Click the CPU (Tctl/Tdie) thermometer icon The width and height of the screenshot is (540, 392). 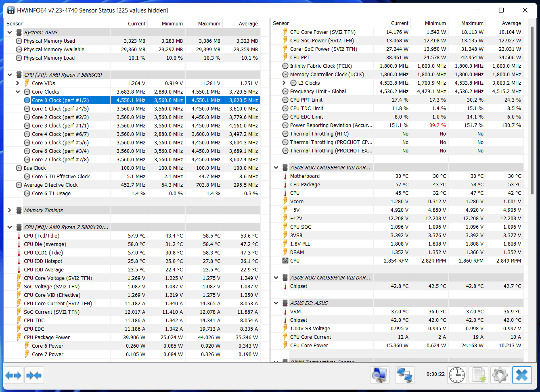pyautogui.click(x=19, y=236)
